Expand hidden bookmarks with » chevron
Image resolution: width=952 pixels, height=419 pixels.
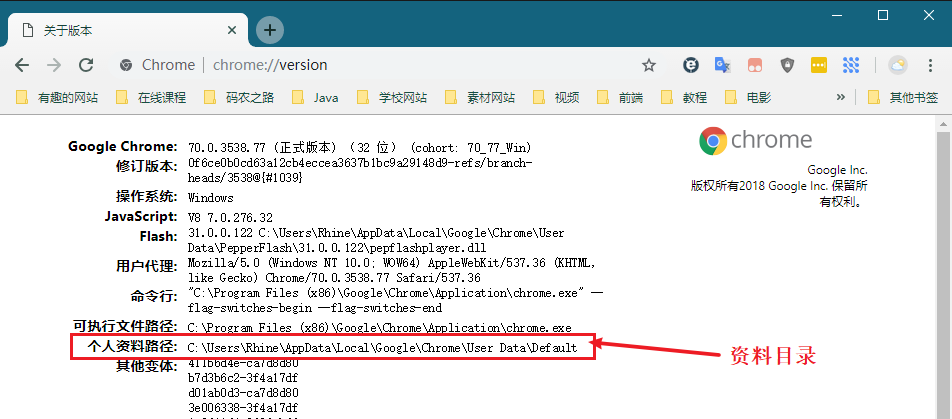pyautogui.click(x=841, y=97)
